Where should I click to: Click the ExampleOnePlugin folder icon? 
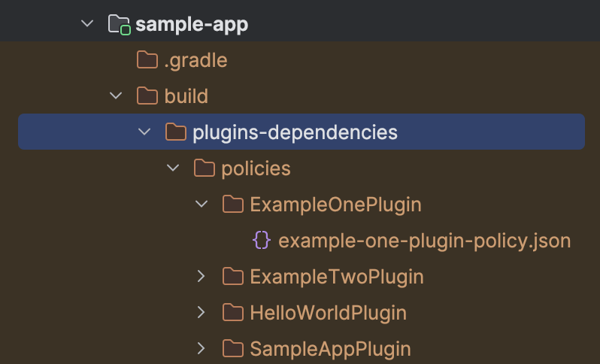(232, 205)
